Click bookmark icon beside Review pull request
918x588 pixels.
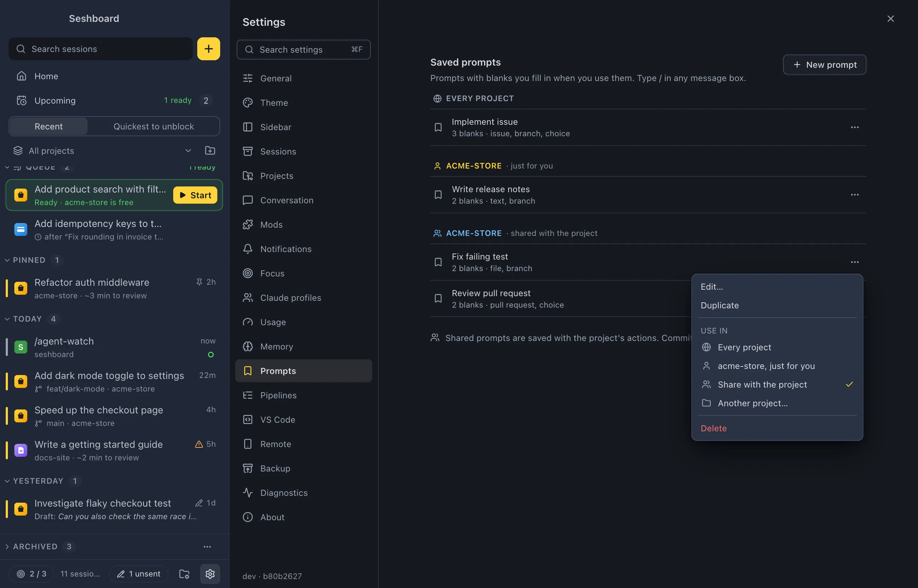[438, 299]
